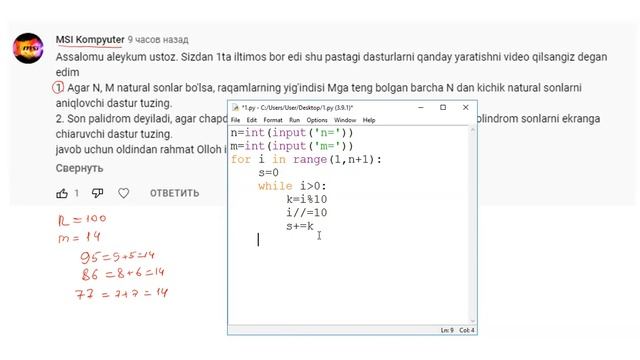Click the 'k=i%10' code line
This screenshot has width=640, height=360.
click(307, 199)
